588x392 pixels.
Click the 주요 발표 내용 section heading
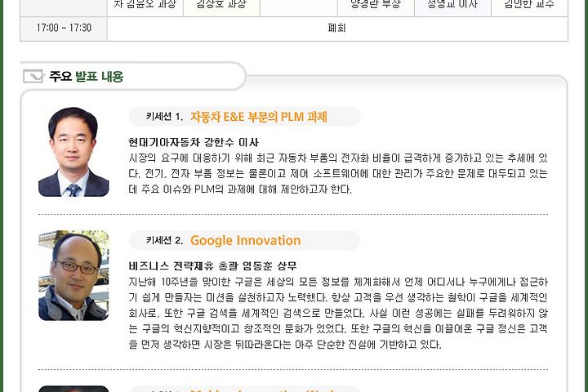tap(87, 77)
